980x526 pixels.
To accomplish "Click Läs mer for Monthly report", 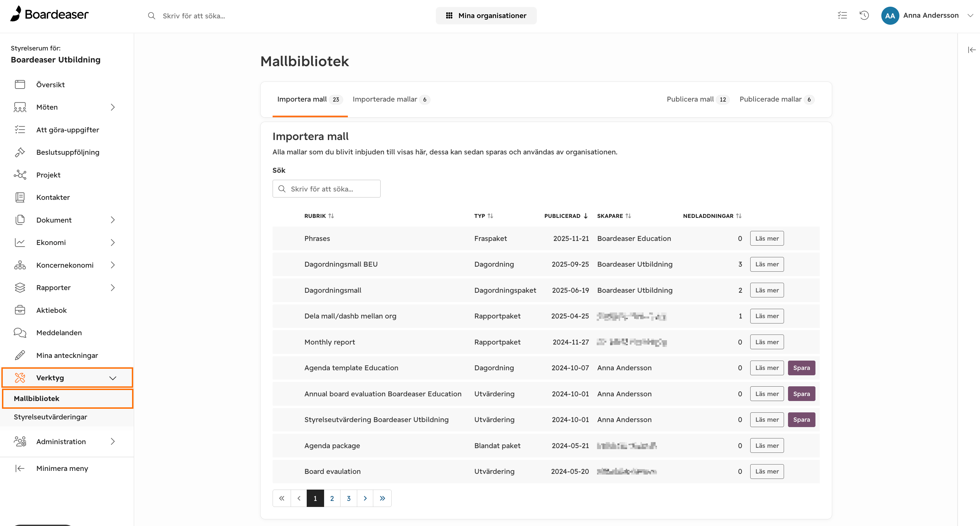I will coord(767,342).
